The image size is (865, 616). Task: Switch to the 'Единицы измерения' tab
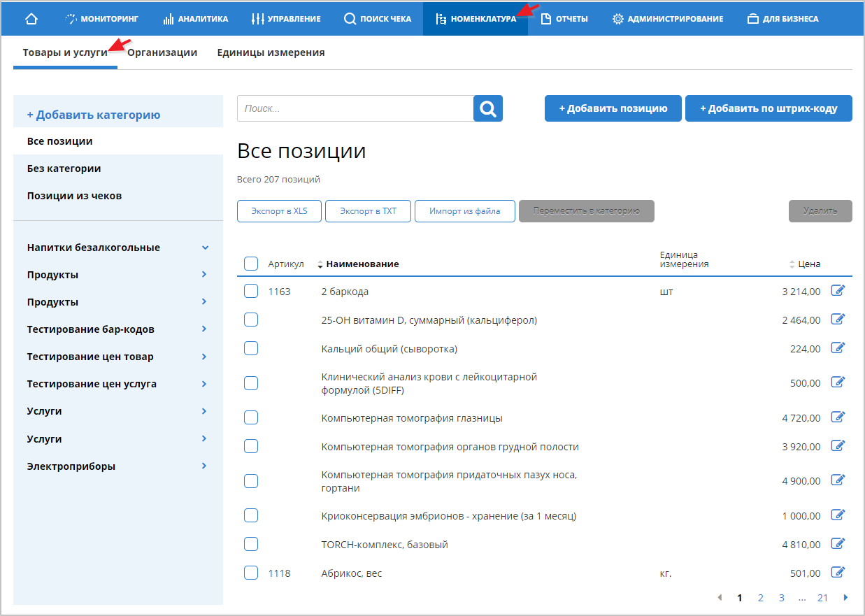tap(271, 52)
